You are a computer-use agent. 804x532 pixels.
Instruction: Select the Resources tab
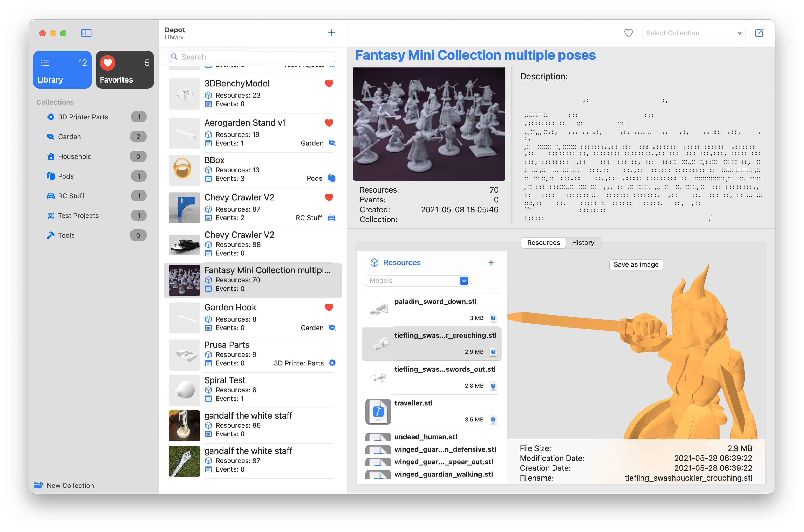(543, 243)
